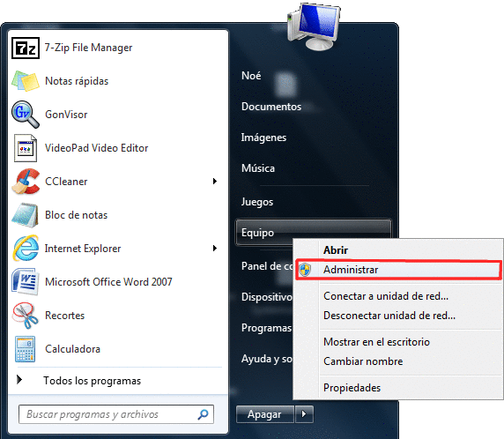Click the Internet Explorer icon
Screen dimensions: 504x439
(26, 249)
